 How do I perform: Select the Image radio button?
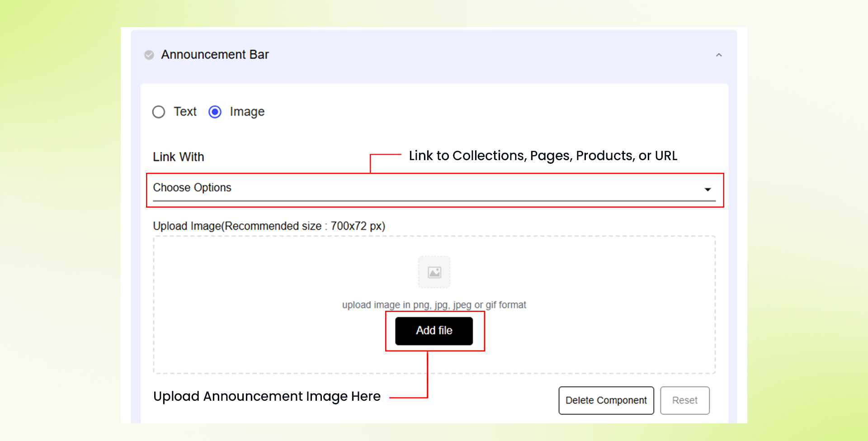click(215, 112)
